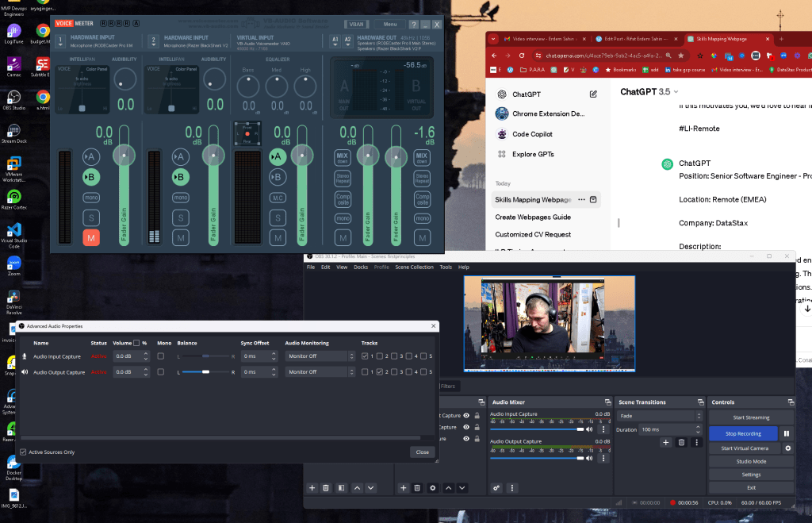Open three-dot options for the Audio Output Capture channel
The width and height of the screenshot is (812, 523).
[603, 458]
